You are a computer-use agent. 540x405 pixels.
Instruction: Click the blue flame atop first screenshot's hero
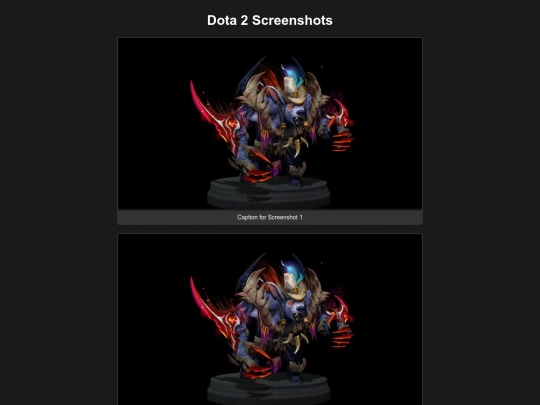(292, 73)
